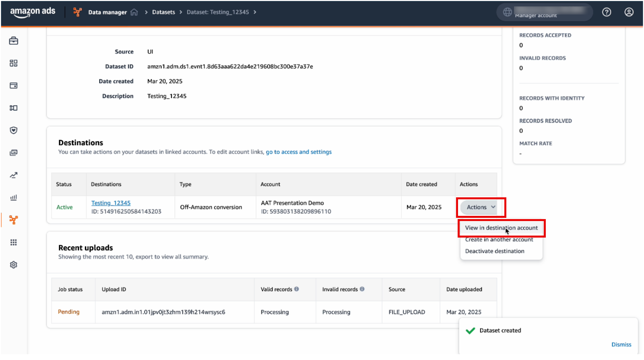Select View in destination account
The width and height of the screenshot is (644, 360).
pos(501,228)
